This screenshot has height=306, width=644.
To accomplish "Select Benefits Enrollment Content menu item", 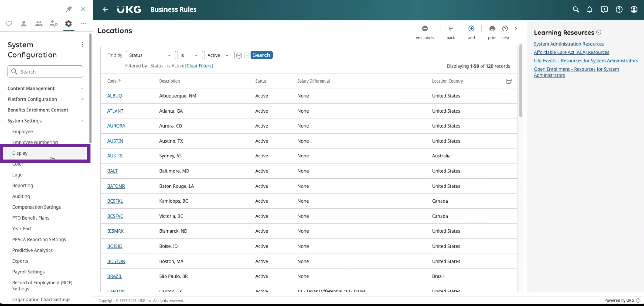I will click(38, 110).
